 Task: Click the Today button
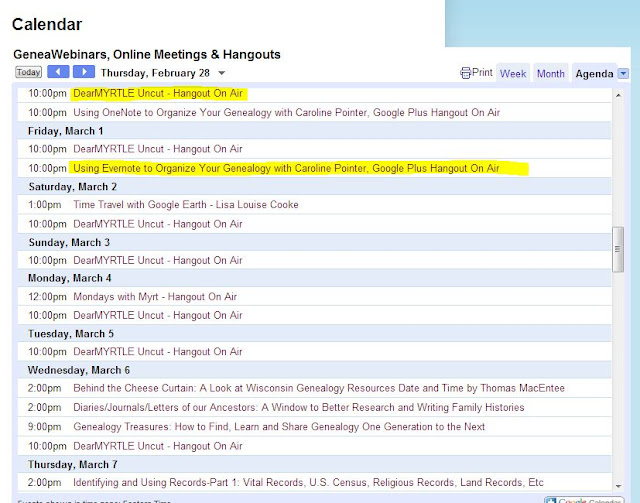(x=29, y=72)
